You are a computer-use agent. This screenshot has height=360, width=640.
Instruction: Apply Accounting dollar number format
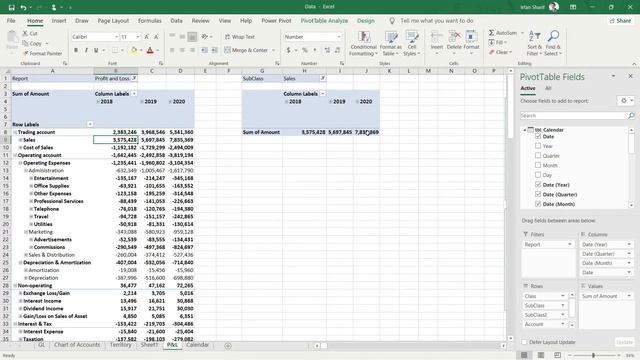coord(289,50)
